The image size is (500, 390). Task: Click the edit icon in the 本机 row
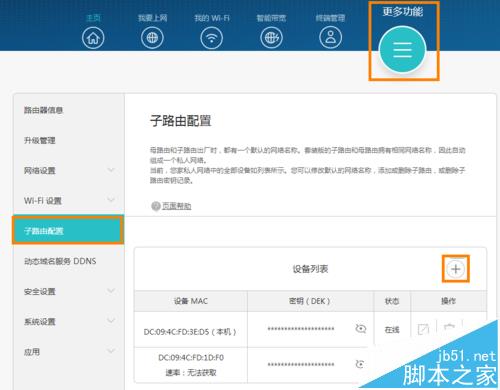[423, 329]
